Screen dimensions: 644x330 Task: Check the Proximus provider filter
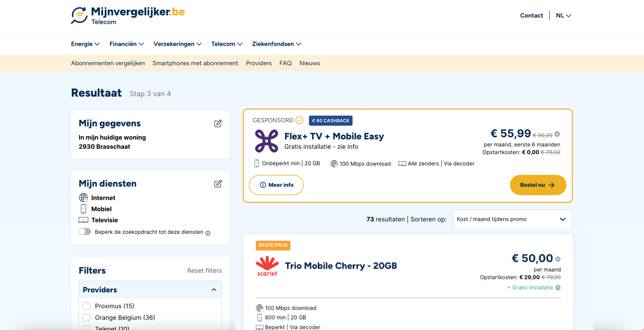point(87,306)
